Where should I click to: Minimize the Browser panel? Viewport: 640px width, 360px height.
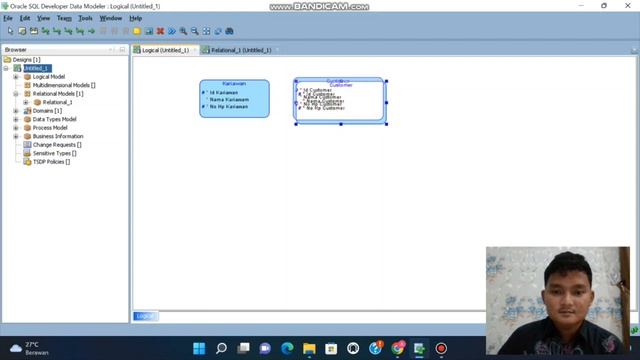(x=111, y=49)
